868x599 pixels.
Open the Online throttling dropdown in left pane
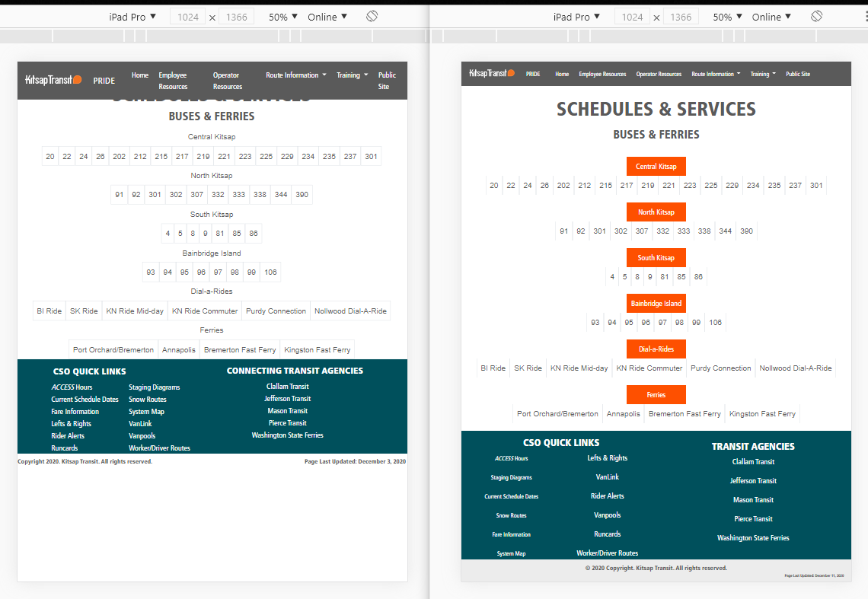coord(327,17)
